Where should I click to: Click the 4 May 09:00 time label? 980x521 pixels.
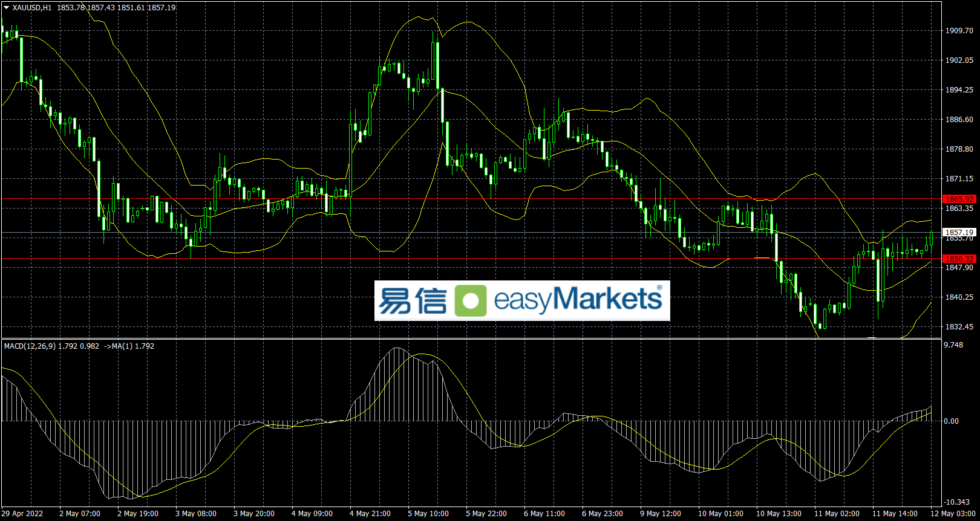pyautogui.click(x=312, y=514)
